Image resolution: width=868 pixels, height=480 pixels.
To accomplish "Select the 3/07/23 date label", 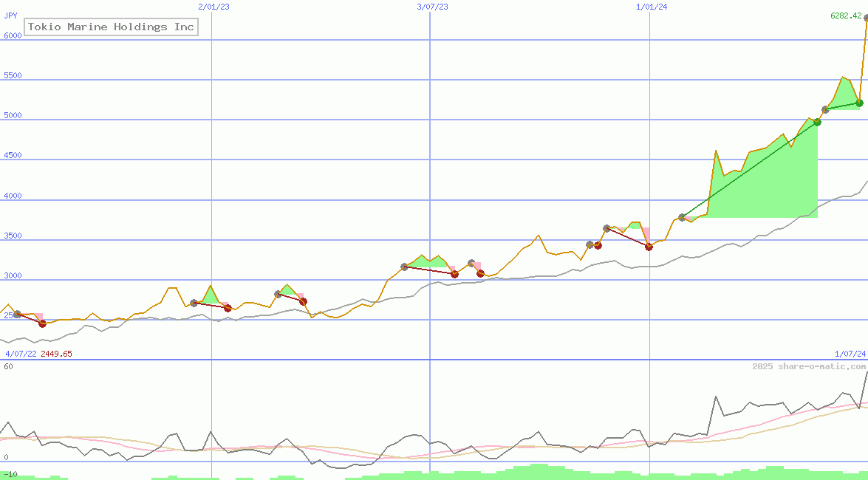I will click(432, 7).
